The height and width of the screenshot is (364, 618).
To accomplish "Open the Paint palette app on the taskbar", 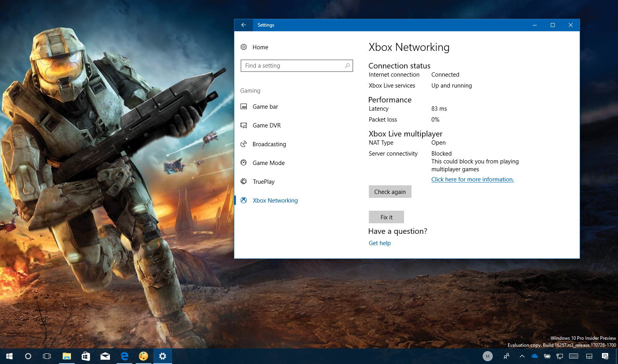I will pos(144,356).
